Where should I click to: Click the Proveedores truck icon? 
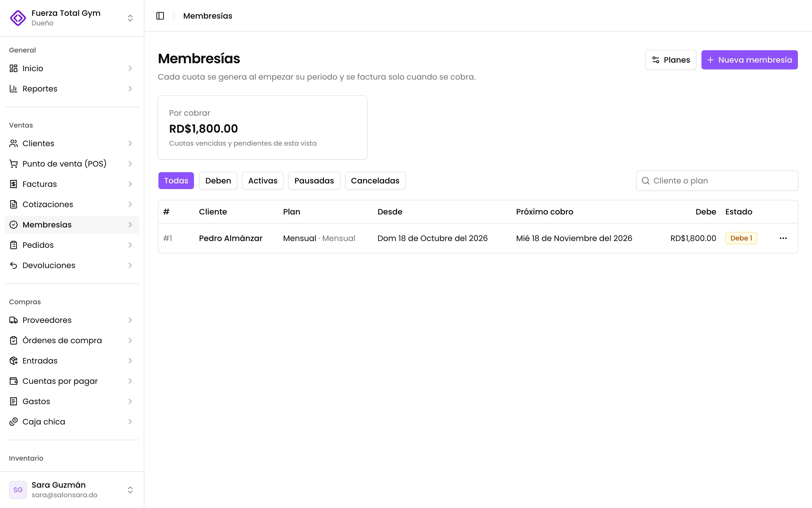coord(14,320)
